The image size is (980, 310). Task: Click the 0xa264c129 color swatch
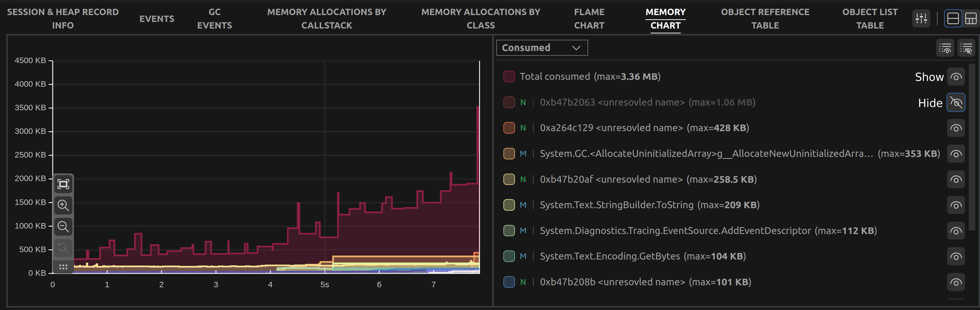pos(509,128)
